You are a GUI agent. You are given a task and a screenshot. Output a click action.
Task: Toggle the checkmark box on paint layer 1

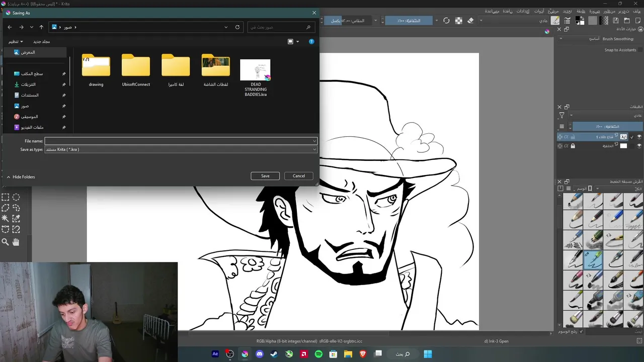click(x=632, y=137)
